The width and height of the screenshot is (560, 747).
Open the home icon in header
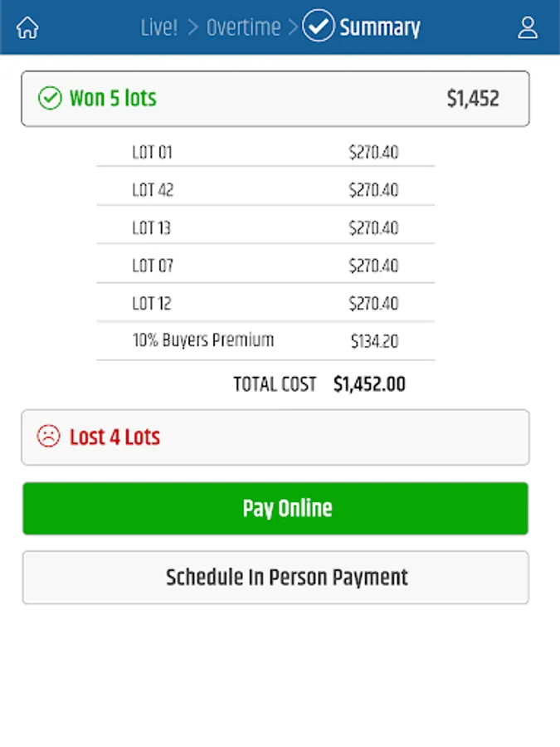point(27,27)
